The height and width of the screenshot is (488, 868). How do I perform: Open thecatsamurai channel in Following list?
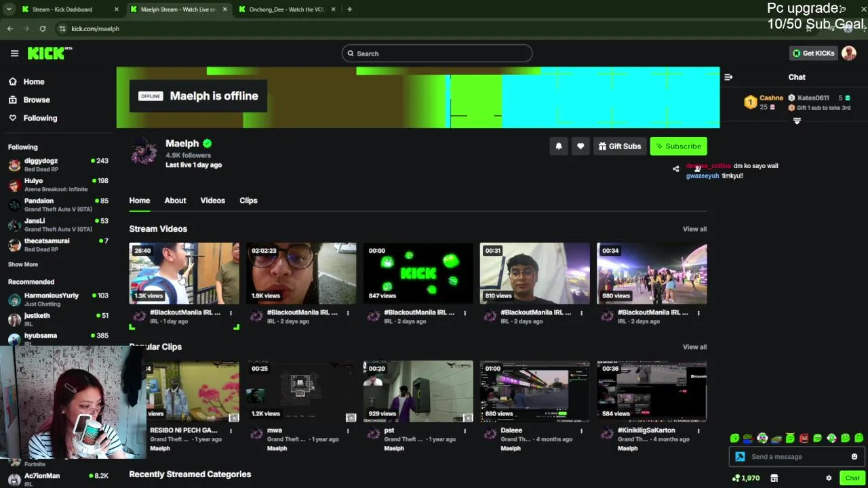[x=58, y=245]
